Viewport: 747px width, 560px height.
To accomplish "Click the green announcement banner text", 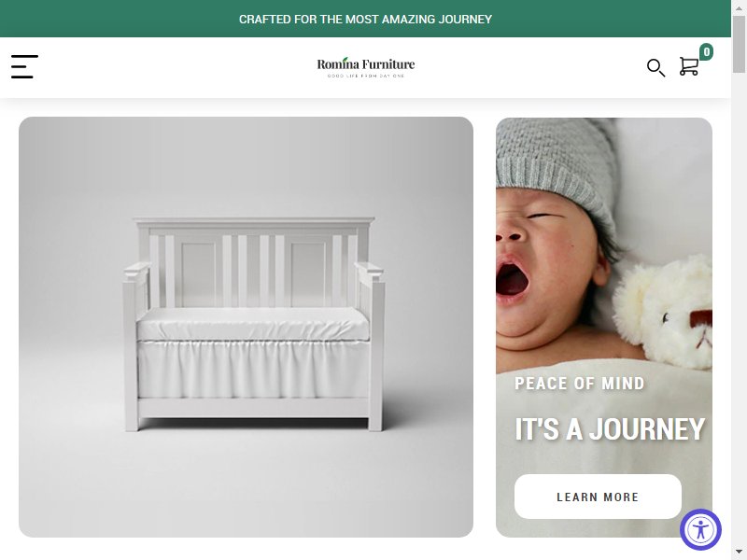I will [365, 19].
